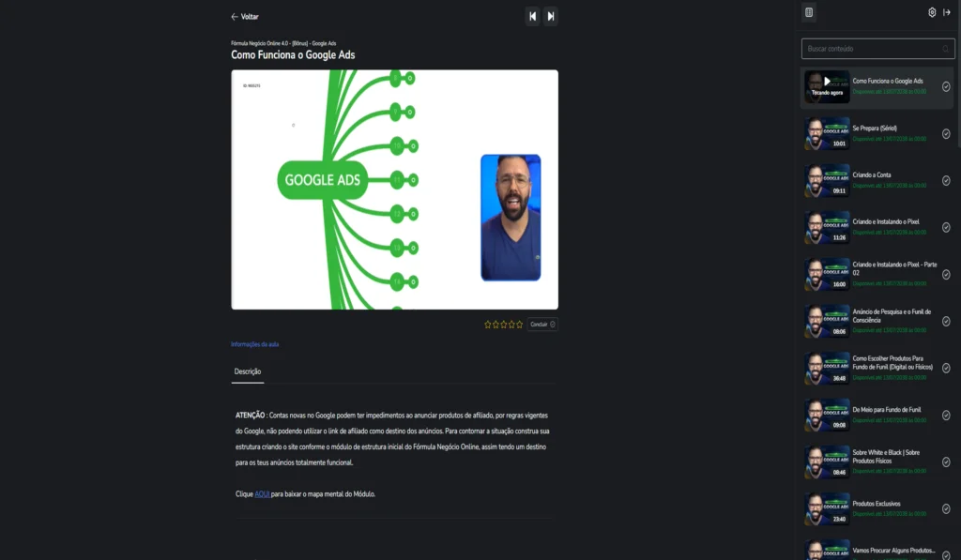Viewport: 961px width, 560px height.
Task: Skip to the previous lesson
Action: 533,16
